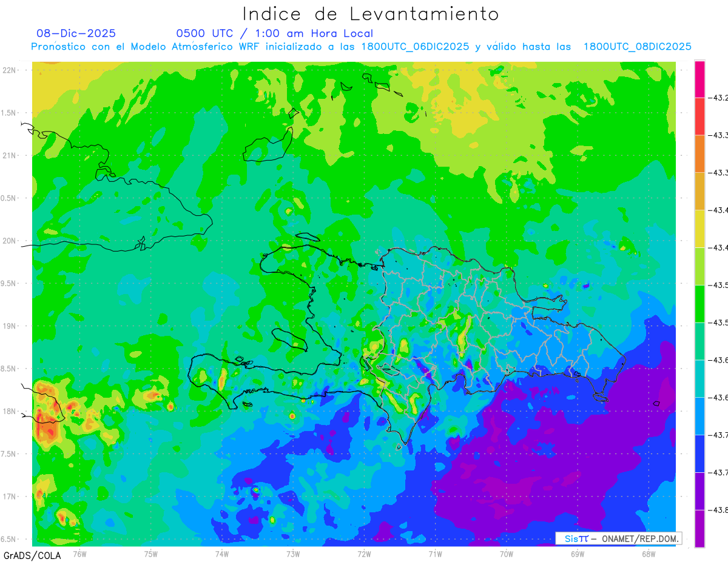Image resolution: width=728 pixels, height=562 pixels.
Task: Pick the purple swatch under the -43.8 label
Action: coord(699,529)
